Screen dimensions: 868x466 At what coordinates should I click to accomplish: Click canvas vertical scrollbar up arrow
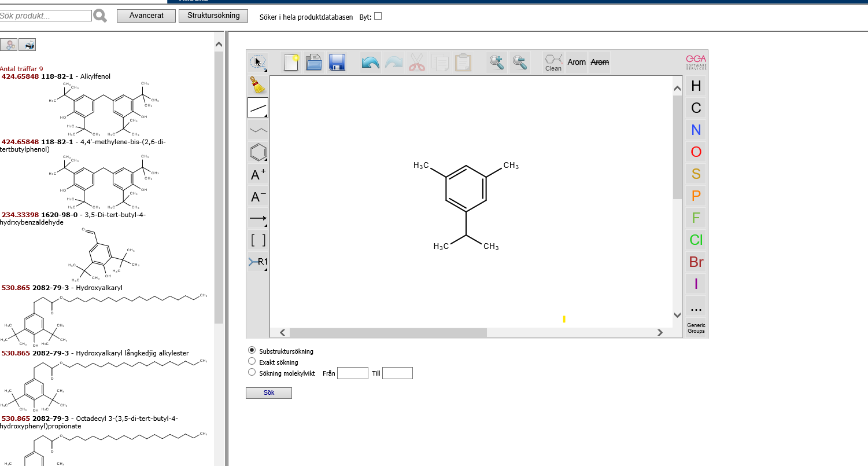678,88
